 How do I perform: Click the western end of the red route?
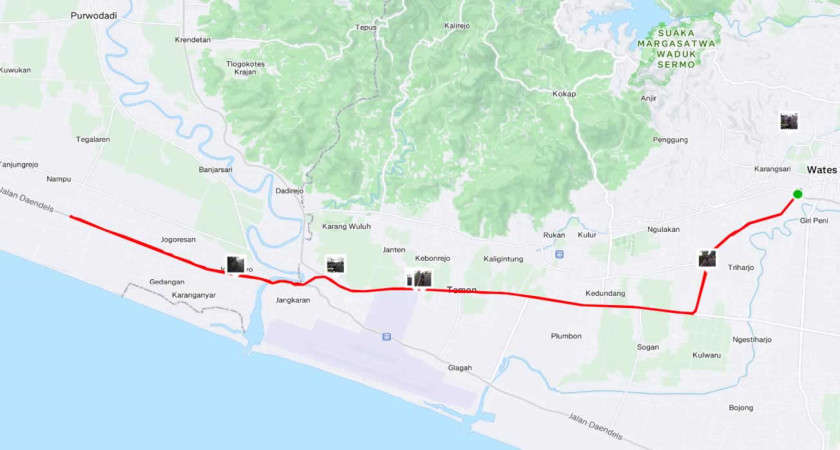[x=71, y=216]
